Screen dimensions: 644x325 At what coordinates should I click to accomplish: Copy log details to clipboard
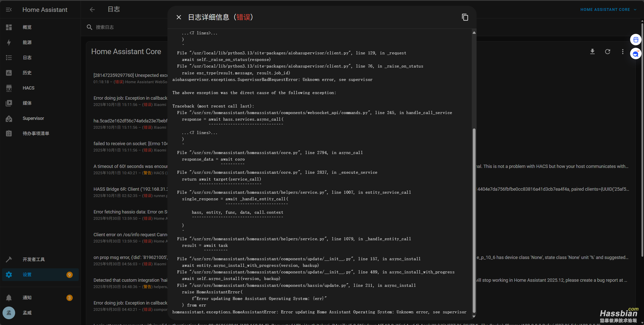(465, 17)
